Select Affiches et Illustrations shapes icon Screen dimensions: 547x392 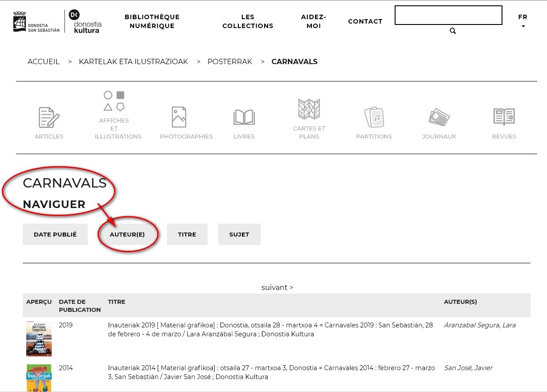(x=114, y=101)
